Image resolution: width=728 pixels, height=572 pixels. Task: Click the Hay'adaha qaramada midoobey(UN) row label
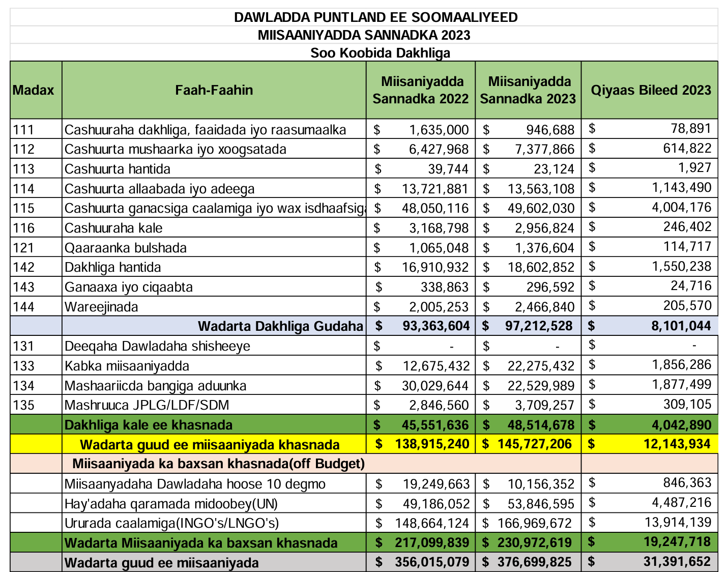171,504
